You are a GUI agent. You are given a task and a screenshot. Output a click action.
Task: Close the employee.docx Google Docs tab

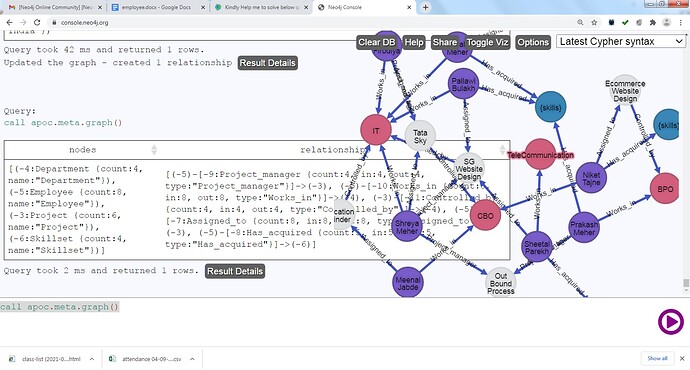(203, 7)
